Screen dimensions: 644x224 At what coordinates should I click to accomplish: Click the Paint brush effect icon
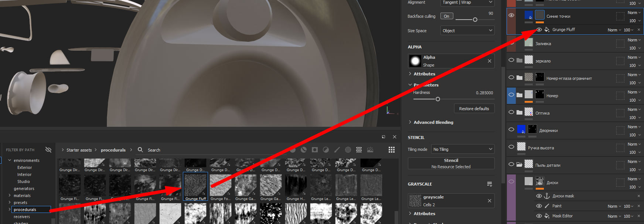(x=547, y=206)
